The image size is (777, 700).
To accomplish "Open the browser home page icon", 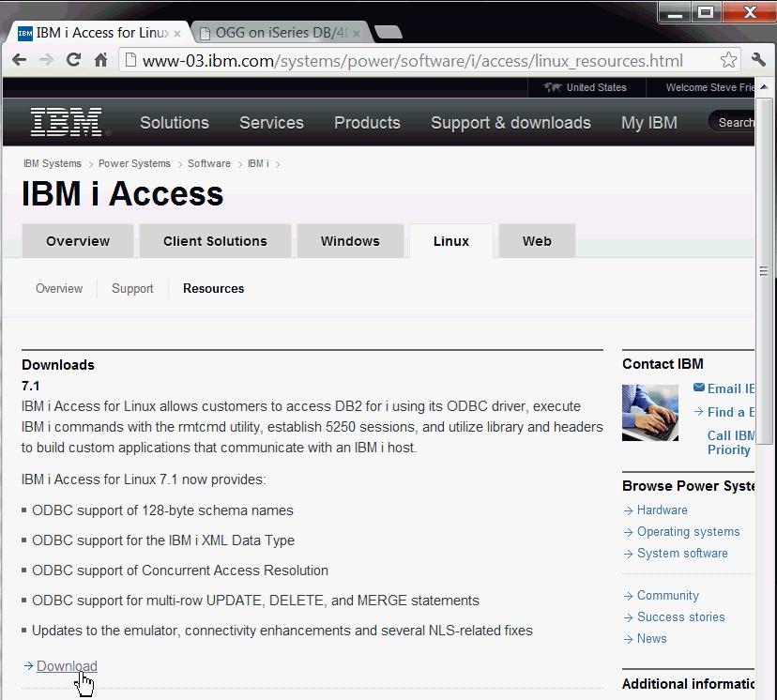I will [x=101, y=60].
